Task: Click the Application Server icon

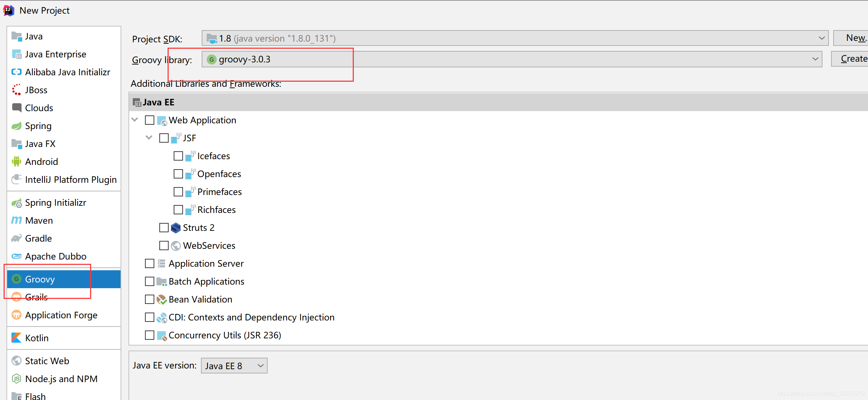Action: coord(161,263)
